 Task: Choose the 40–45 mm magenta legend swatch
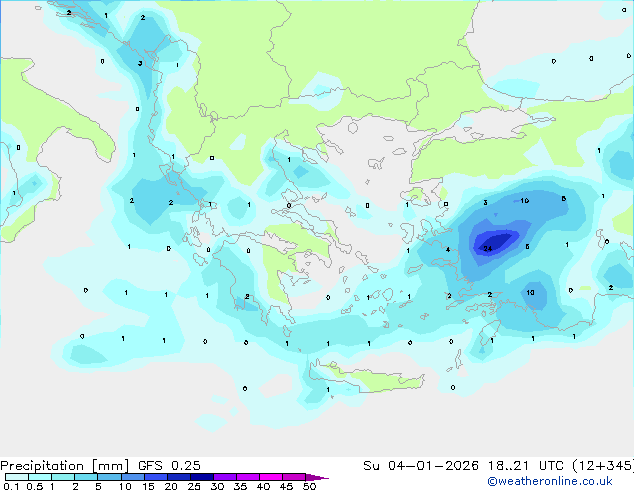[x=271, y=477]
